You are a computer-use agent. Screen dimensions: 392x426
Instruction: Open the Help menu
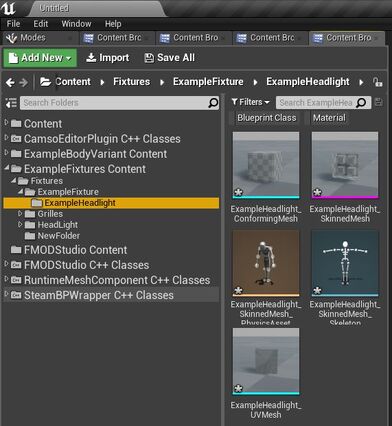(113, 24)
